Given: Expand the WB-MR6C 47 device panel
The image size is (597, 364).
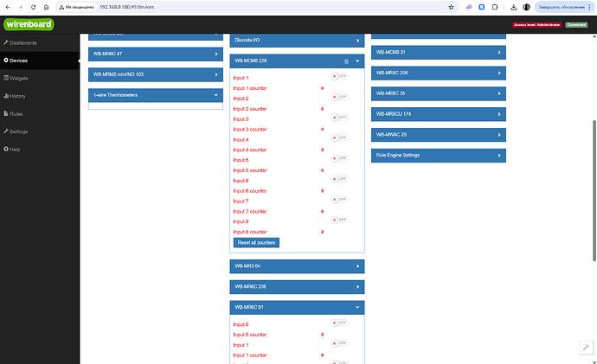Looking at the screenshot, I should point(156,54).
